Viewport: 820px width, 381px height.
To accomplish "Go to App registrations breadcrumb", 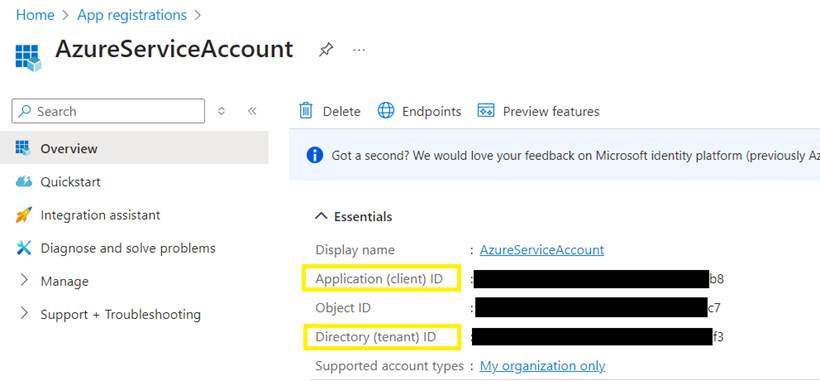I will [132, 15].
